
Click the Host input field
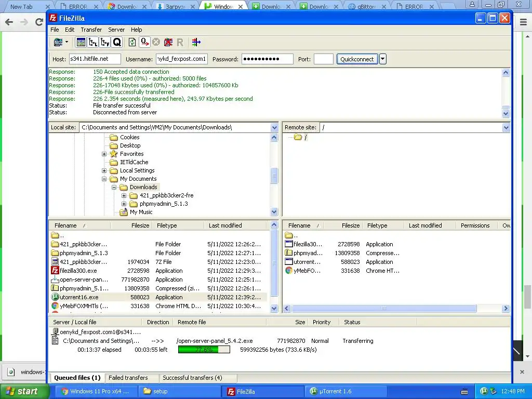(95, 59)
